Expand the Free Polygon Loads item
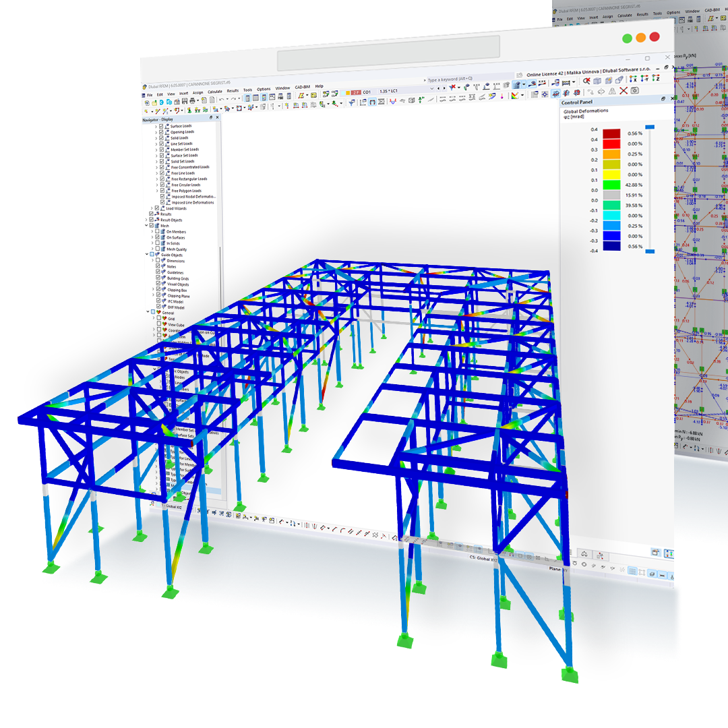The height and width of the screenshot is (728, 728). (x=156, y=190)
